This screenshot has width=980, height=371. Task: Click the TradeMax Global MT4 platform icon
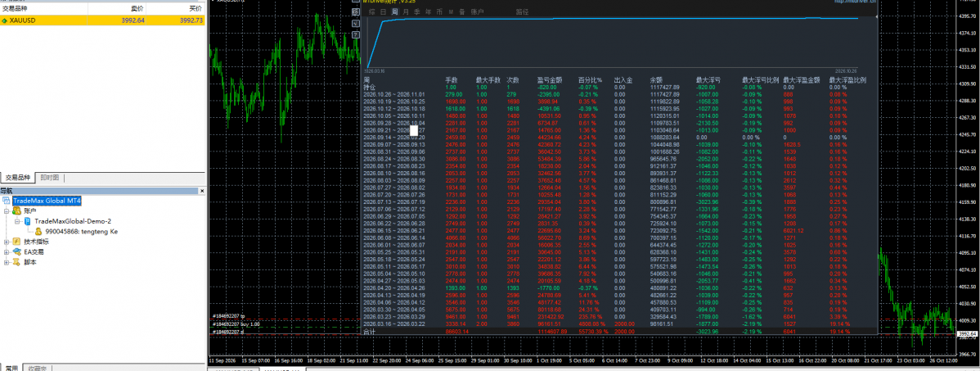7,200
